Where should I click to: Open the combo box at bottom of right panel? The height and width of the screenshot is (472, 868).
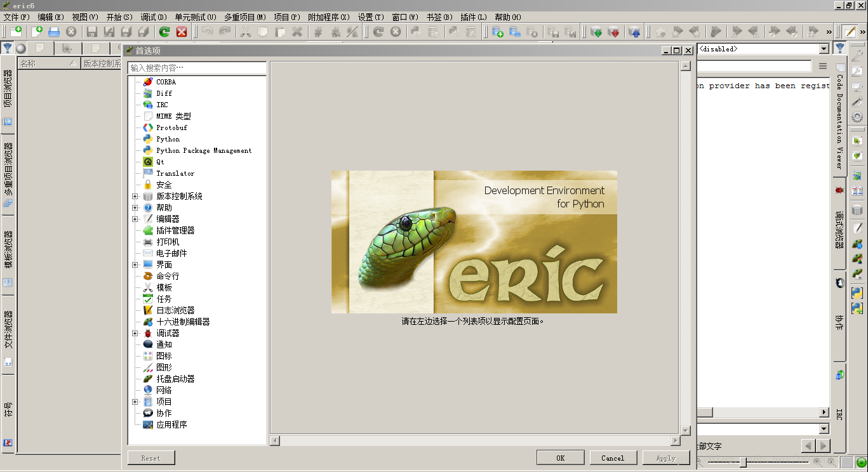[824, 429]
